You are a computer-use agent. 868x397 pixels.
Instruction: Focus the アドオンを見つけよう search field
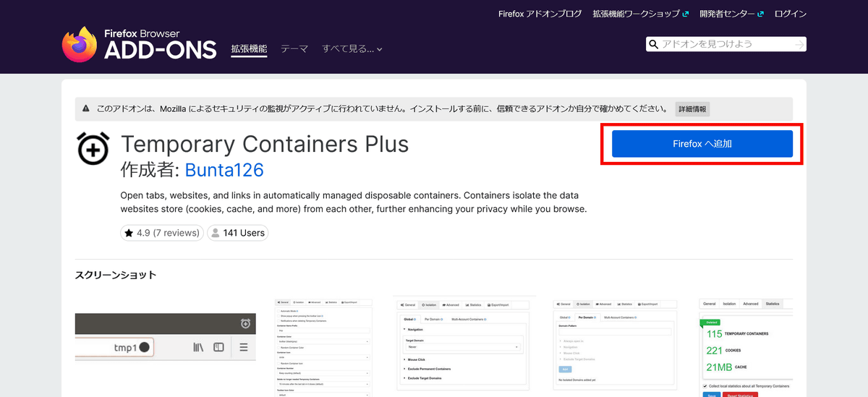click(723, 44)
